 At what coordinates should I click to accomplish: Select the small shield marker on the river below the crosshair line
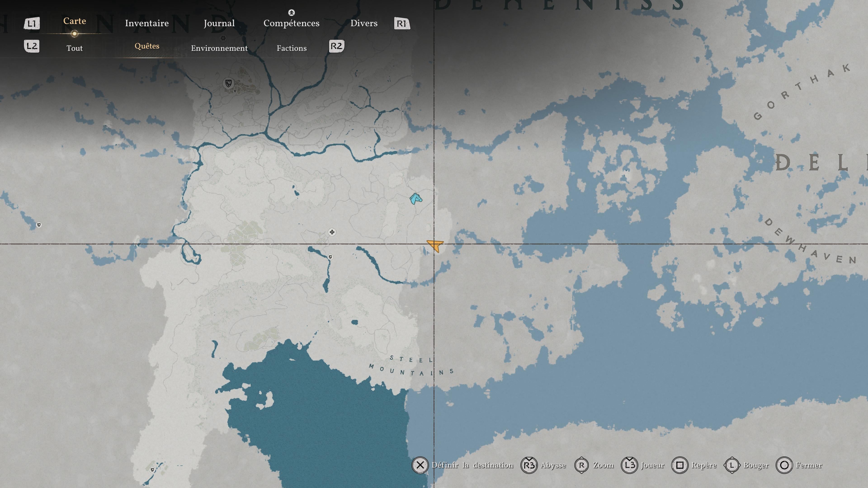[x=330, y=257]
